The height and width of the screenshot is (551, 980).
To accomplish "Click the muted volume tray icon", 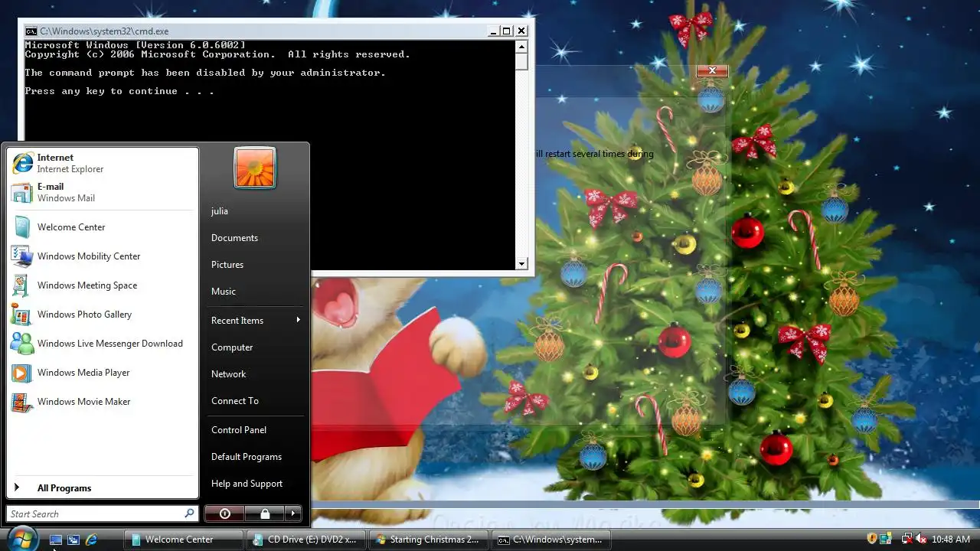I will tap(921, 540).
